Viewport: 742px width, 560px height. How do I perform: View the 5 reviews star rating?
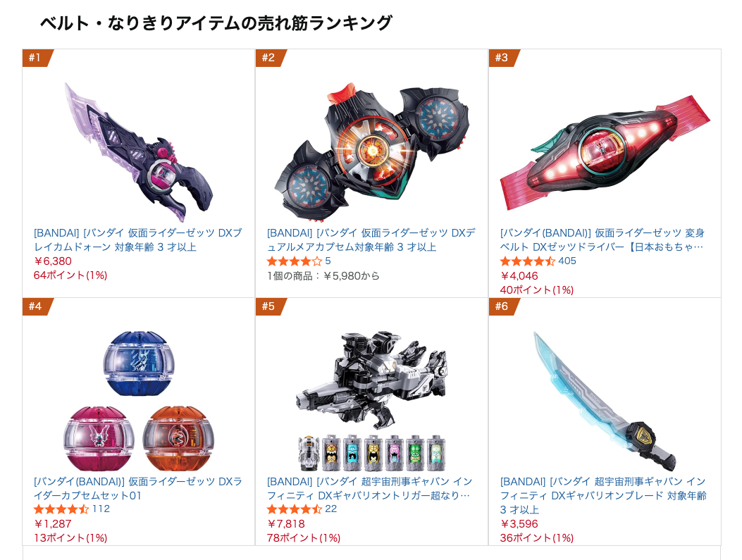[x=299, y=261]
